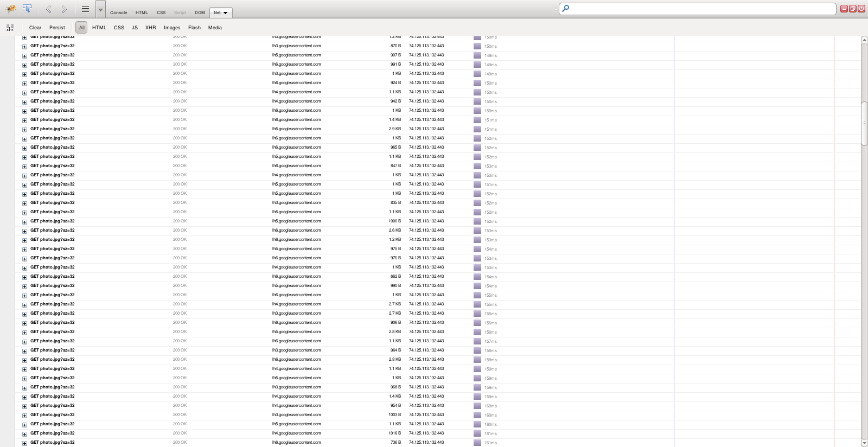Click the domain in 970 B row
Viewport: 868px width, 447px height.
pos(296,258)
